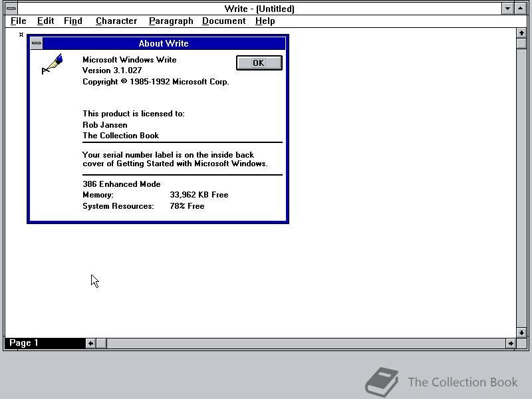Viewport: 532px width, 399px height.
Task: Click the '33,962 KB Free' memory value
Action: (x=199, y=195)
